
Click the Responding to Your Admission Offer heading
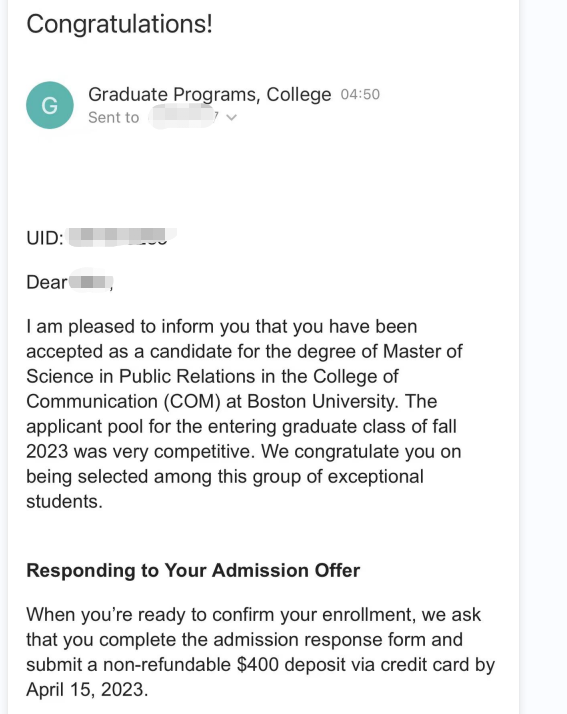(x=193, y=570)
